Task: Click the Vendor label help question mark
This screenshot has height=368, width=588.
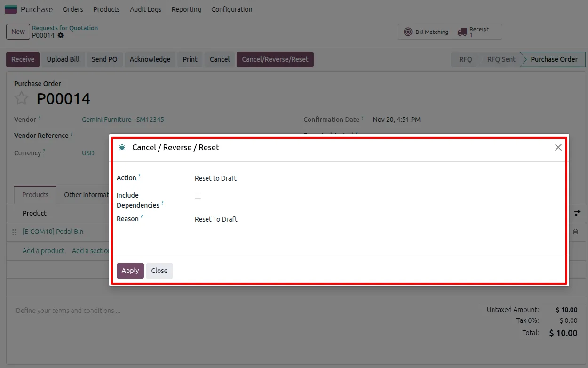Action: (x=39, y=118)
